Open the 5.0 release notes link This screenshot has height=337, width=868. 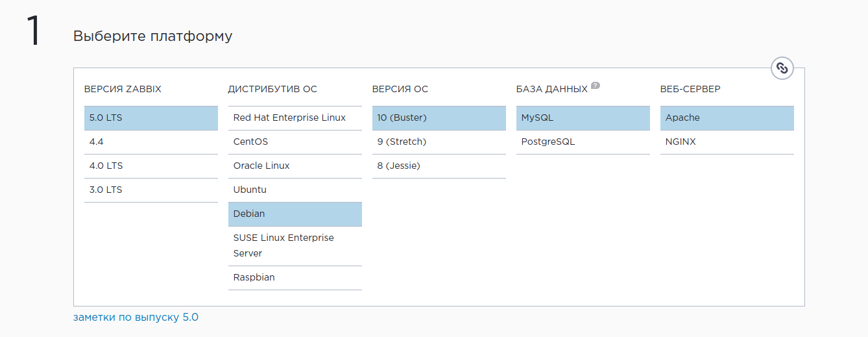tap(136, 318)
